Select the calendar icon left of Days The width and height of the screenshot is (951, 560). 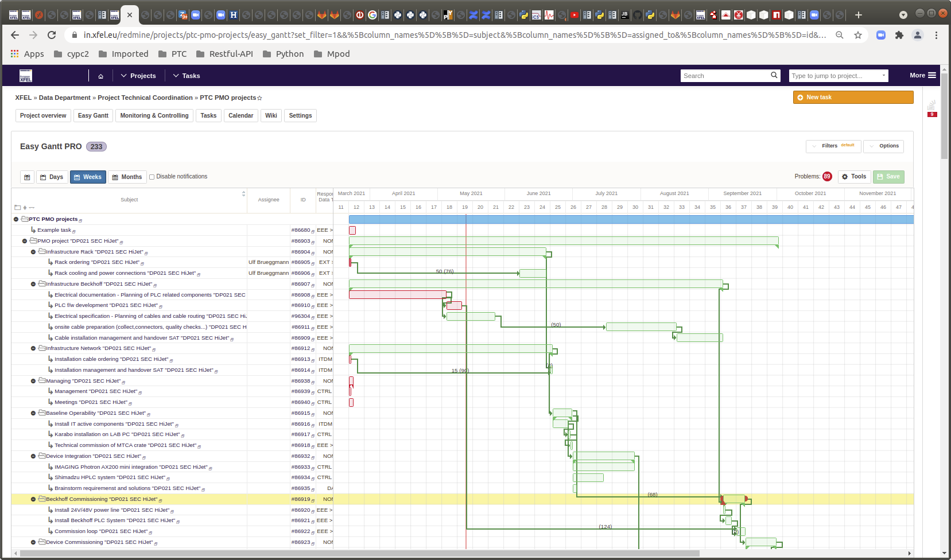coord(27,177)
